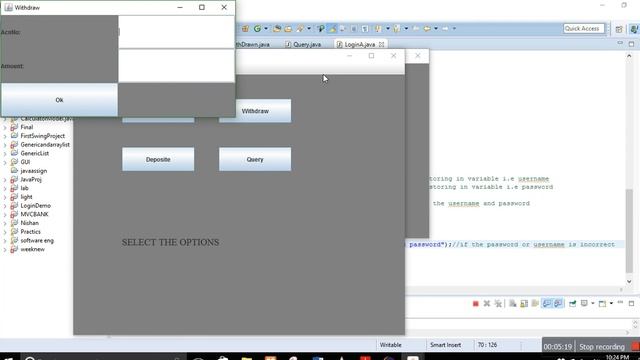Click the Display Selected Console icon
Viewport: 640px width, 360px height.
point(584,303)
